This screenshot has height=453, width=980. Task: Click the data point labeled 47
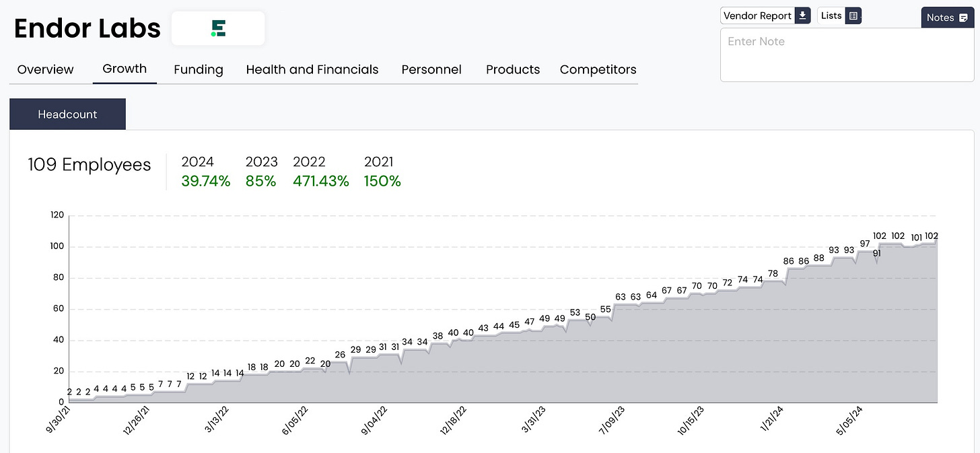click(x=529, y=322)
